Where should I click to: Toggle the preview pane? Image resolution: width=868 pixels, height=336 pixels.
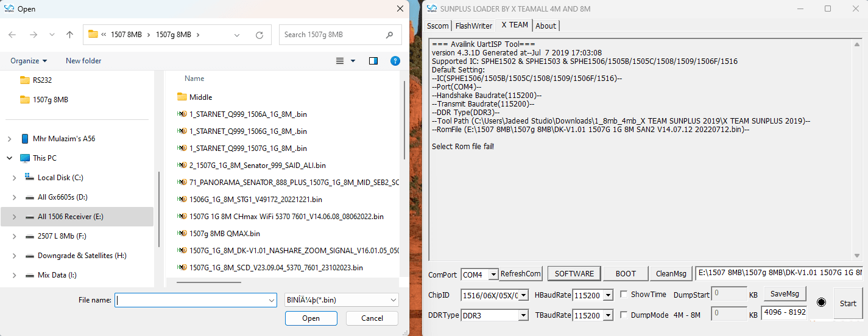373,61
